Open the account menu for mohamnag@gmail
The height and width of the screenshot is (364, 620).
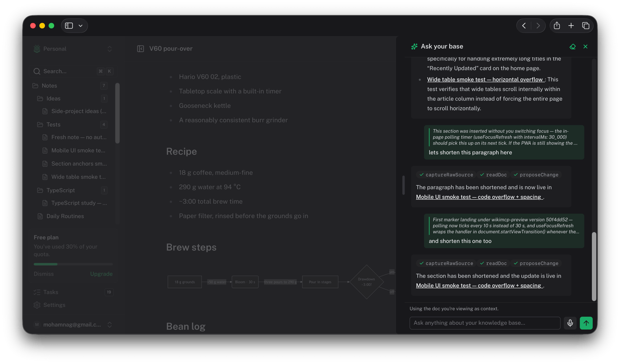click(73, 325)
